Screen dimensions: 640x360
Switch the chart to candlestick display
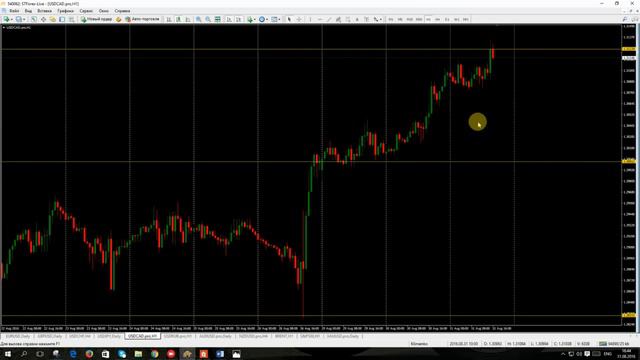click(x=178, y=19)
